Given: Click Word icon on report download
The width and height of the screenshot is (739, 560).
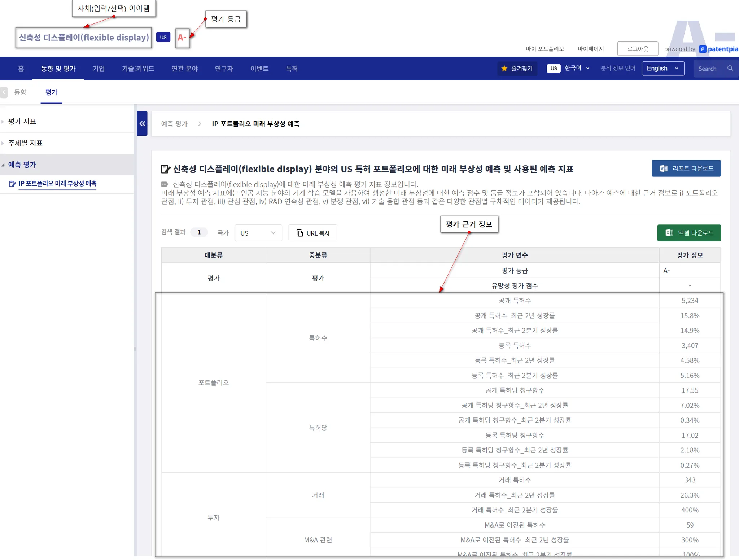Looking at the screenshot, I should coord(663,168).
